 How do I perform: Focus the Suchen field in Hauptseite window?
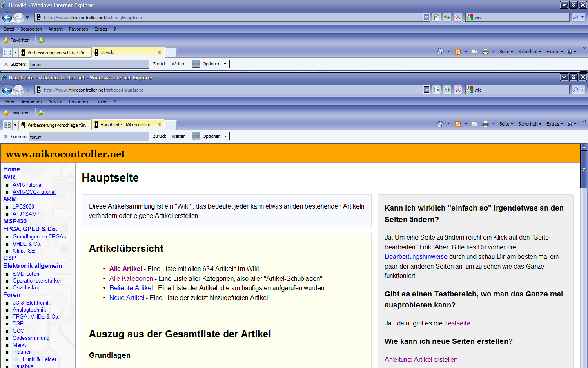click(x=89, y=137)
